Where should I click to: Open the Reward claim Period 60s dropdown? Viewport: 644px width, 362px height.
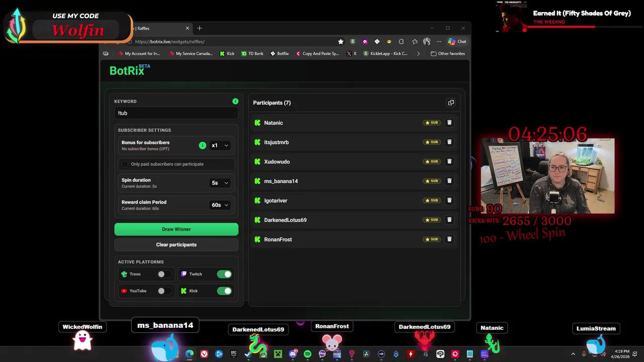220,205
